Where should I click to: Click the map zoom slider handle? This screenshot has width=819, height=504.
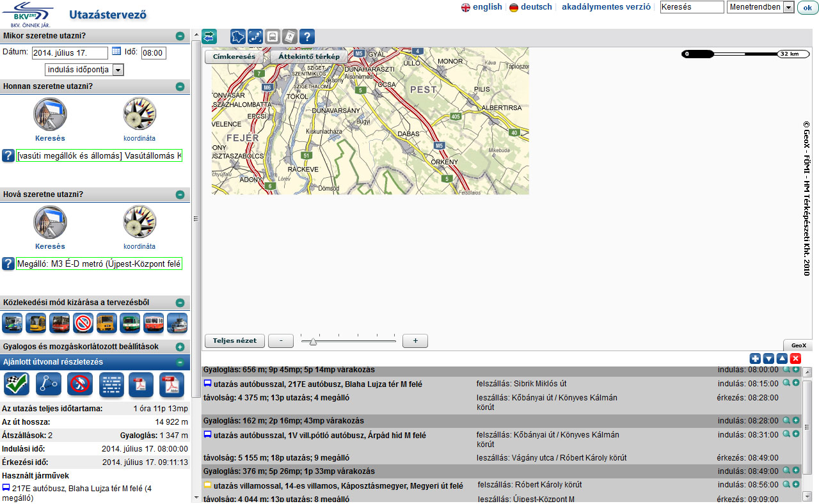[313, 341]
